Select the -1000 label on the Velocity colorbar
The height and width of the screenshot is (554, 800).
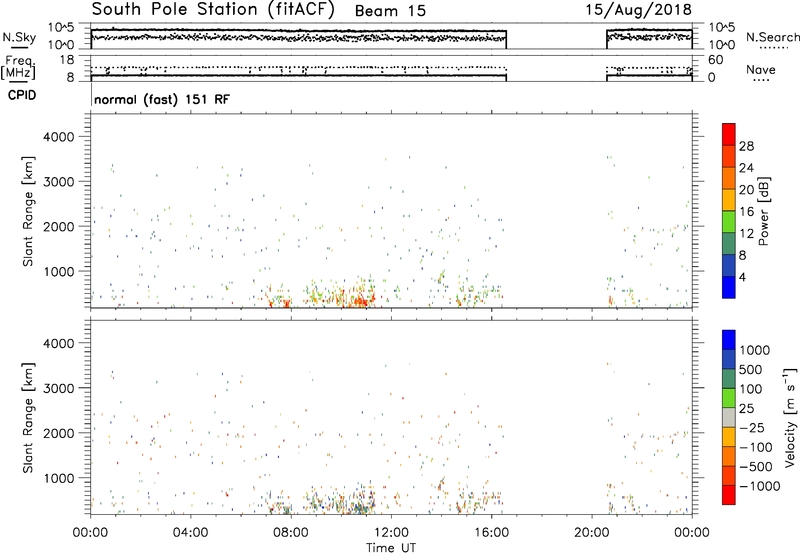pos(759,486)
